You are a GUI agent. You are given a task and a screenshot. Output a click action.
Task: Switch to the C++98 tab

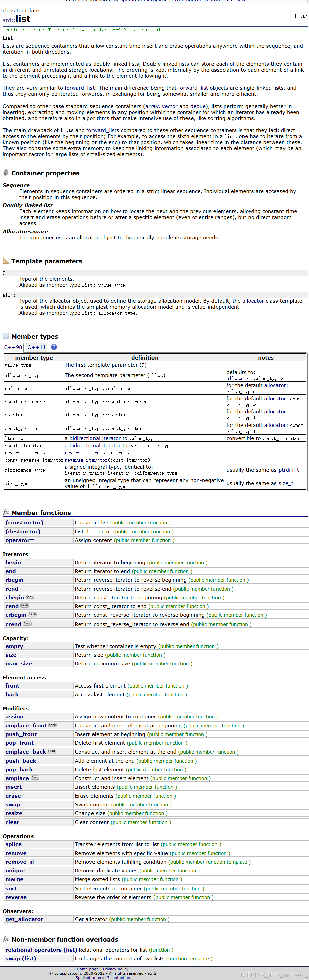click(13, 347)
